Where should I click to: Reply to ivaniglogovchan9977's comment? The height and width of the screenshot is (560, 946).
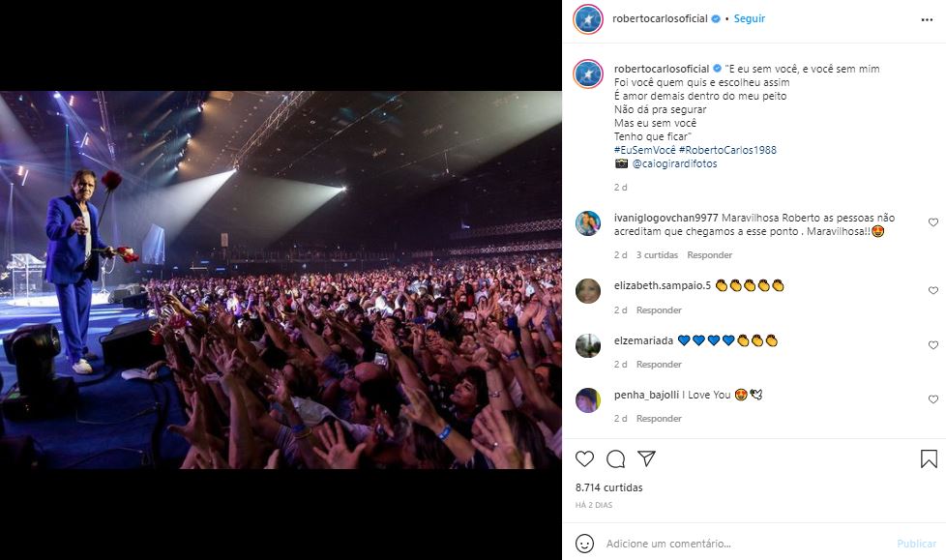pos(709,255)
